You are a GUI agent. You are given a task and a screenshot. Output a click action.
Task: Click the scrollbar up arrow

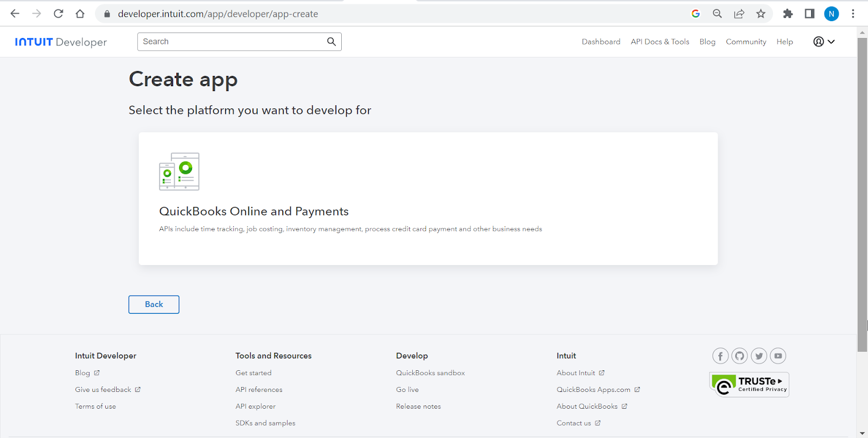click(x=862, y=33)
